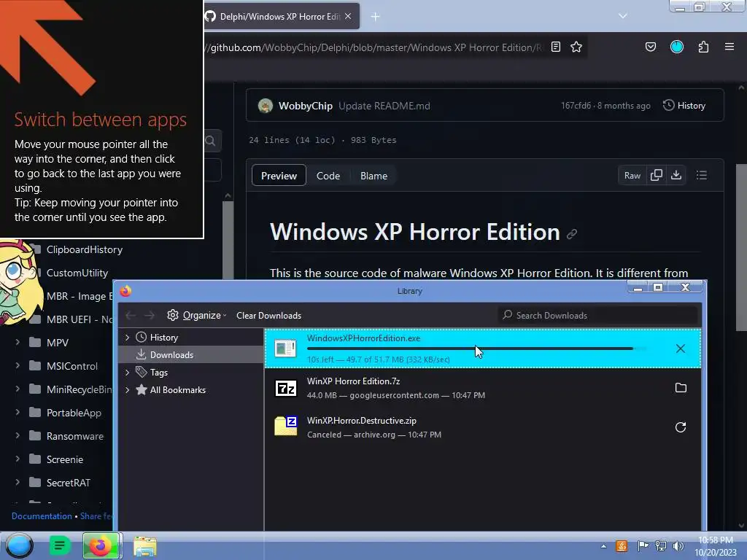Image resolution: width=747 pixels, height=560 pixels.
Task: Expand the History tree node
Action: tap(127, 337)
